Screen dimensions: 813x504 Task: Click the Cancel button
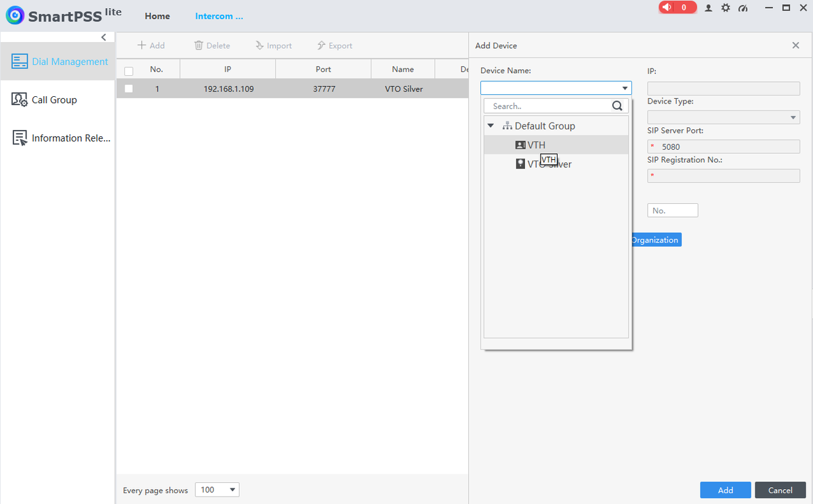point(780,490)
